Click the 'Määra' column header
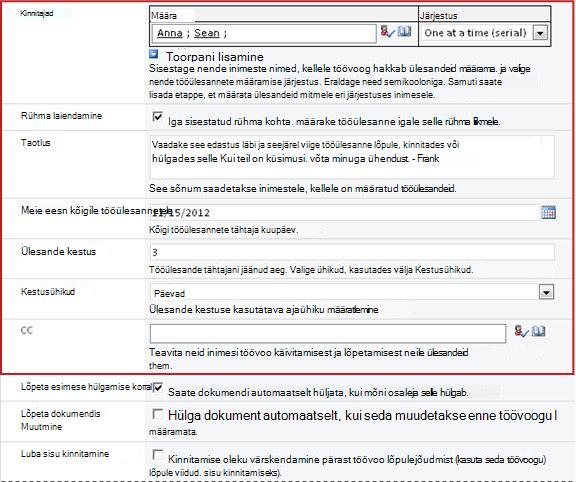 164,16
